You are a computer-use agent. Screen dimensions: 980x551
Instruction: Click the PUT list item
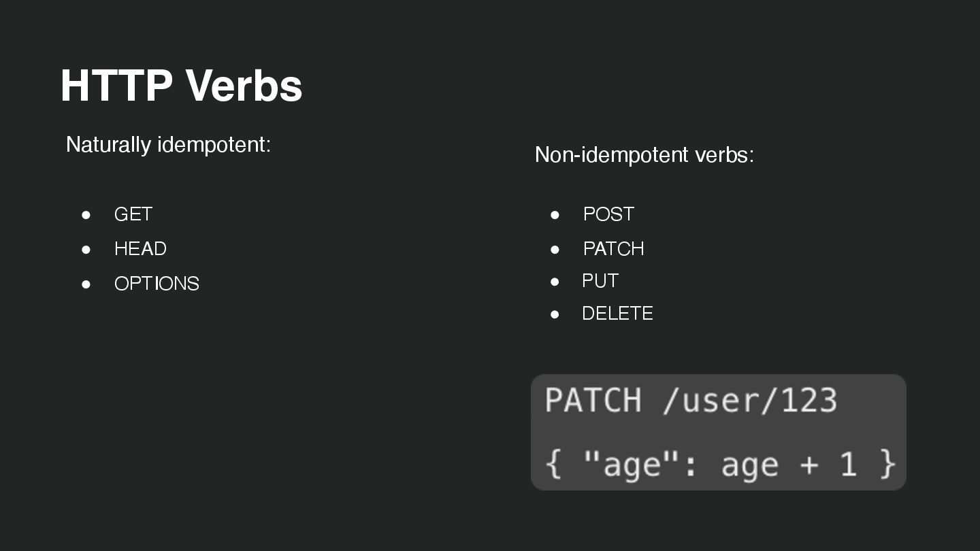click(600, 281)
